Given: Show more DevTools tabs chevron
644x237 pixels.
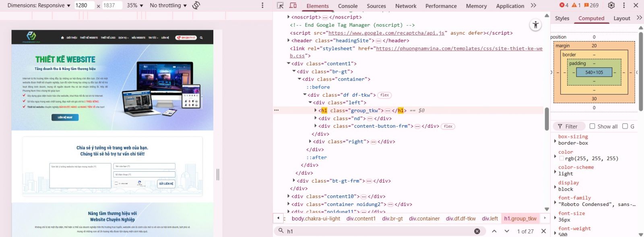Looking at the screenshot, I should pyautogui.click(x=533, y=5).
